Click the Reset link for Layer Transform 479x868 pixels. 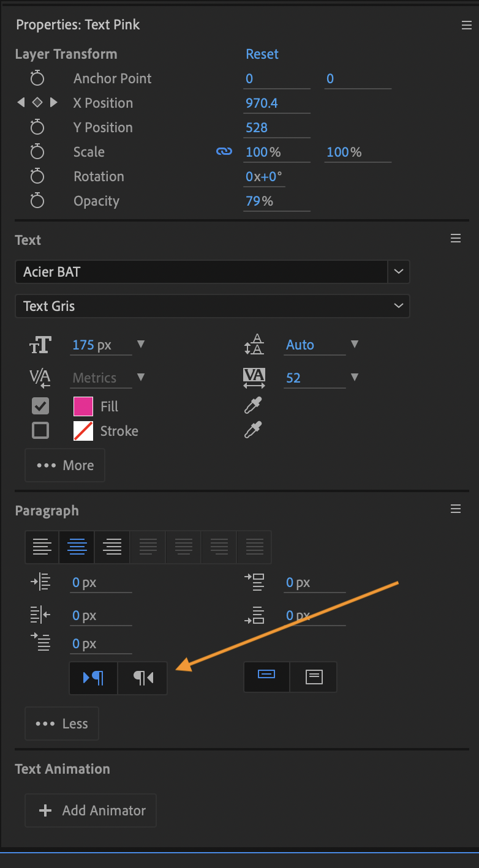coord(262,54)
